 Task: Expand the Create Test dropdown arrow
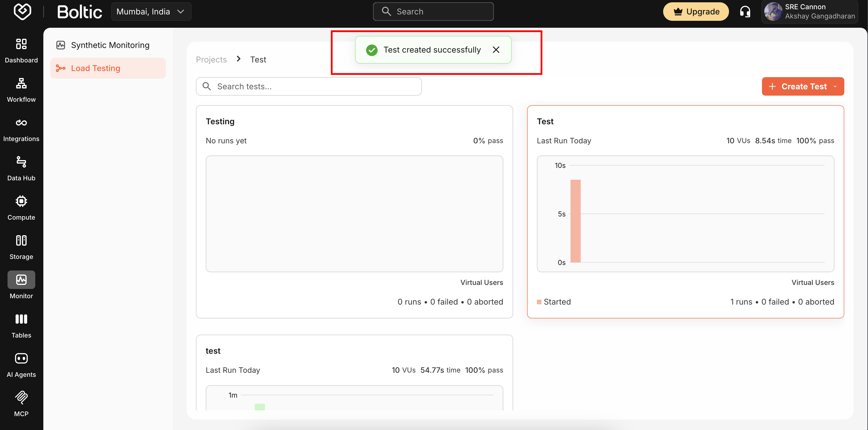pyautogui.click(x=835, y=86)
